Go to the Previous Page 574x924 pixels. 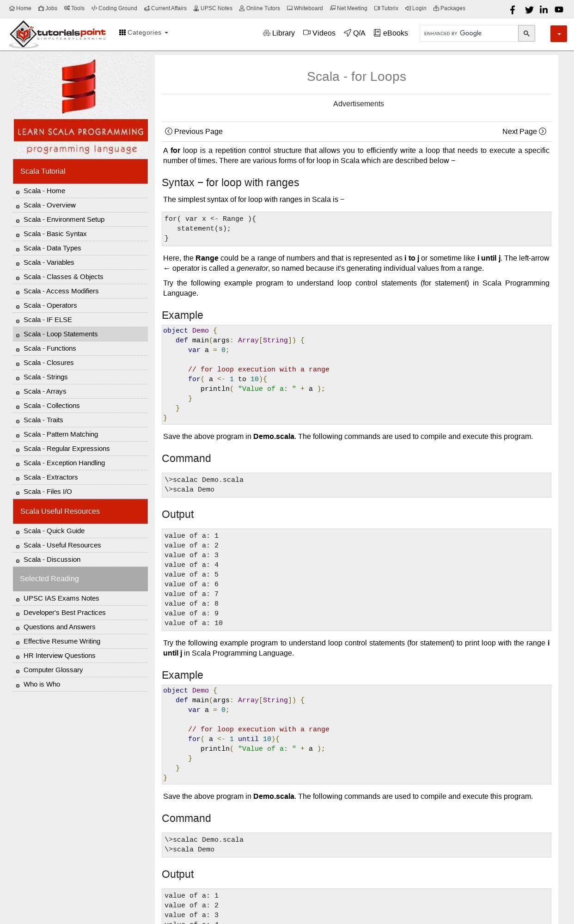click(x=194, y=132)
